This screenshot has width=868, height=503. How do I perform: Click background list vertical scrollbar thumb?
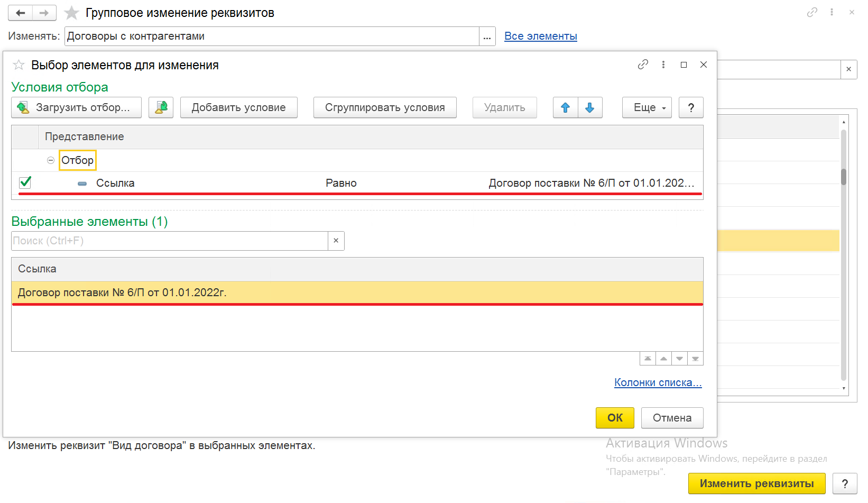844,177
